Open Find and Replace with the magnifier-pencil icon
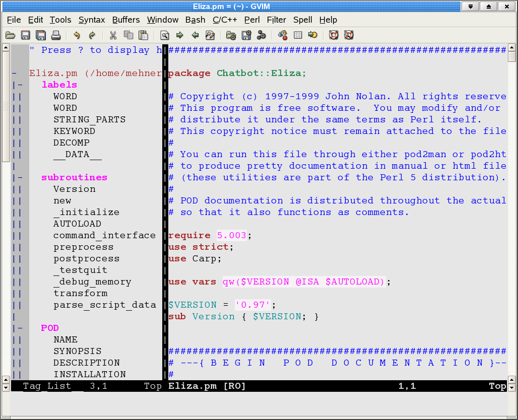 click(209, 35)
